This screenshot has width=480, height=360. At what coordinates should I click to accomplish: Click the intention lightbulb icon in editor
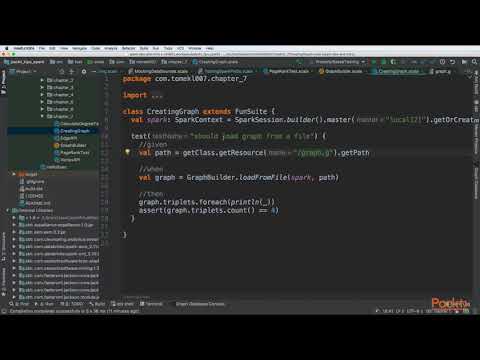pyautogui.click(x=127, y=152)
